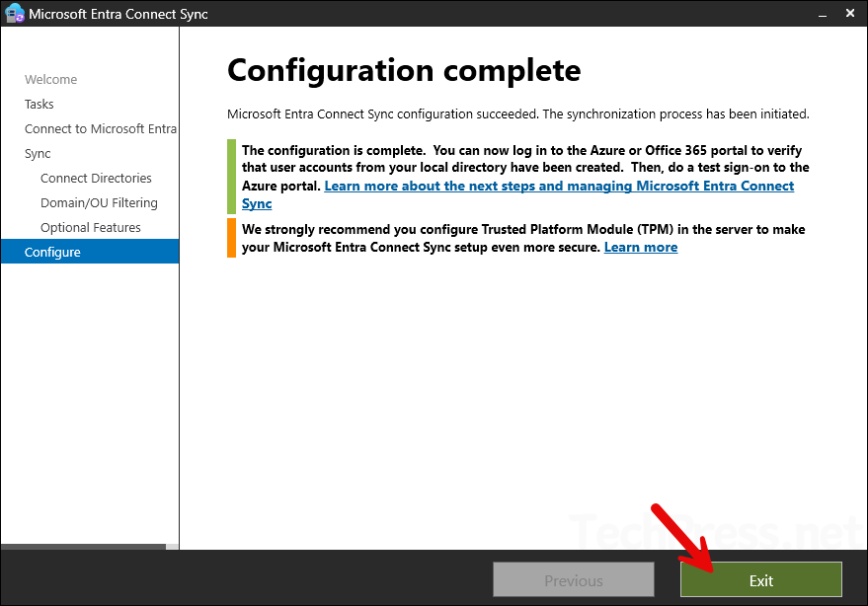Open the Domain/OU Filtering step
868x606 pixels.
99,202
